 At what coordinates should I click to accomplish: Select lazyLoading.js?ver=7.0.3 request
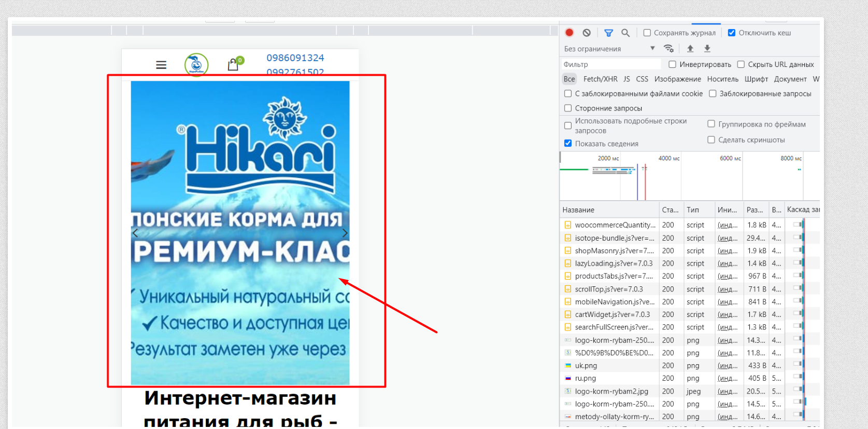(689, 264)
